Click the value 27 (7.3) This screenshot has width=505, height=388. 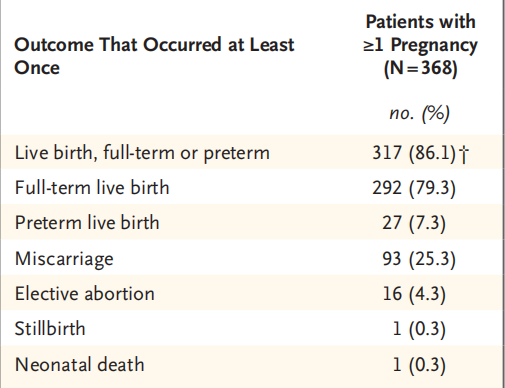pos(414,223)
